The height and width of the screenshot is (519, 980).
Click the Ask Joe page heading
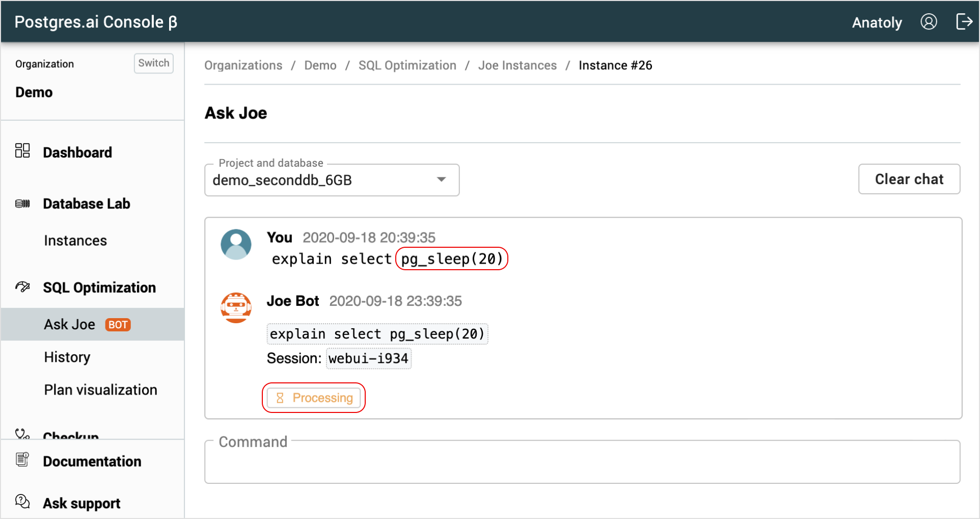[x=236, y=113]
